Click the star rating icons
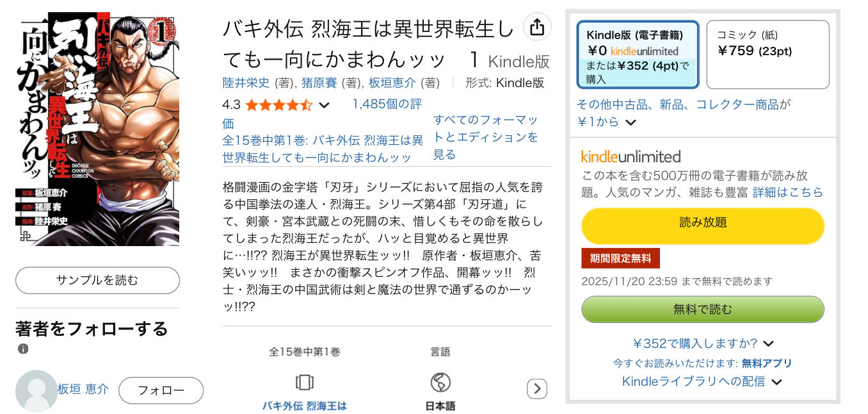The width and height of the screenshot is (868, 414). point(278,105)
